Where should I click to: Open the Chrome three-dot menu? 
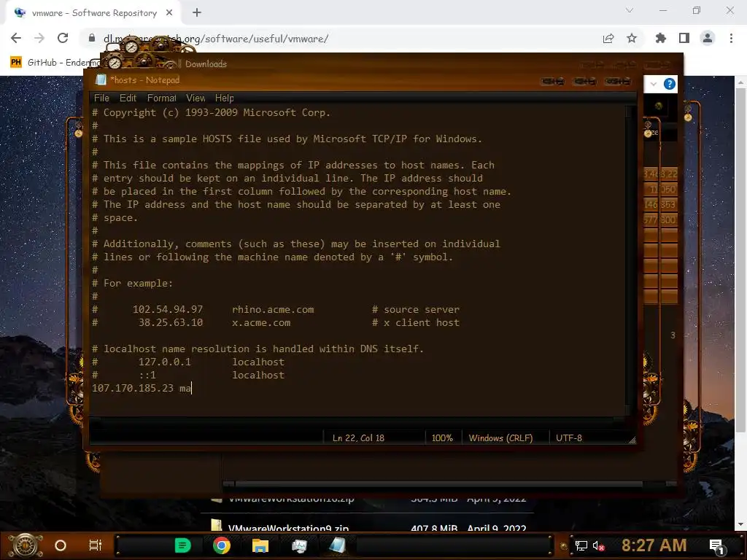tap(731, 38)
